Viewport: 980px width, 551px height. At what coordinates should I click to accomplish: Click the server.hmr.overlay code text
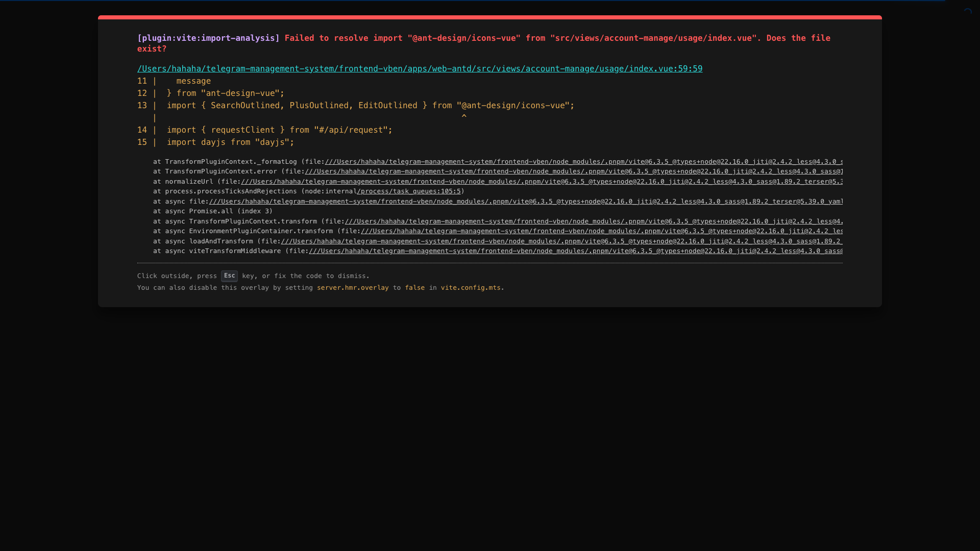click(353, 288)
